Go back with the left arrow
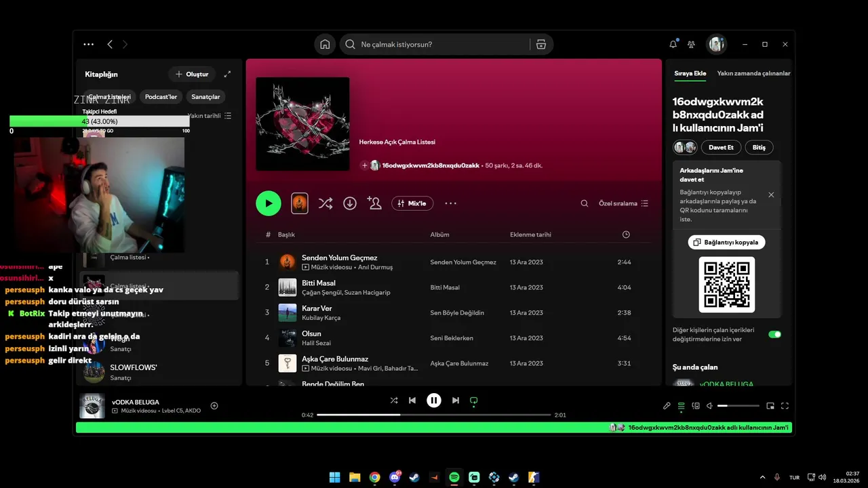The image size is (868, 488). pyautogui.click(x=110, y=44)
